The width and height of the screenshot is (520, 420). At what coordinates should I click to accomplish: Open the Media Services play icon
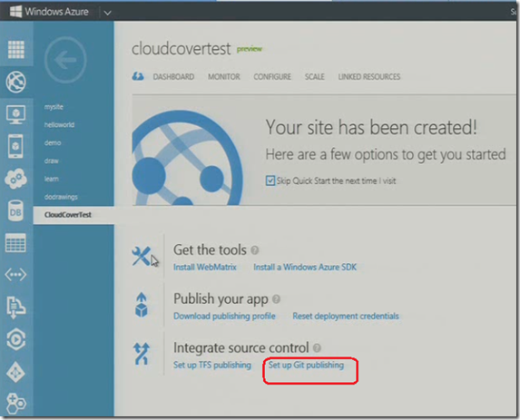15,339
